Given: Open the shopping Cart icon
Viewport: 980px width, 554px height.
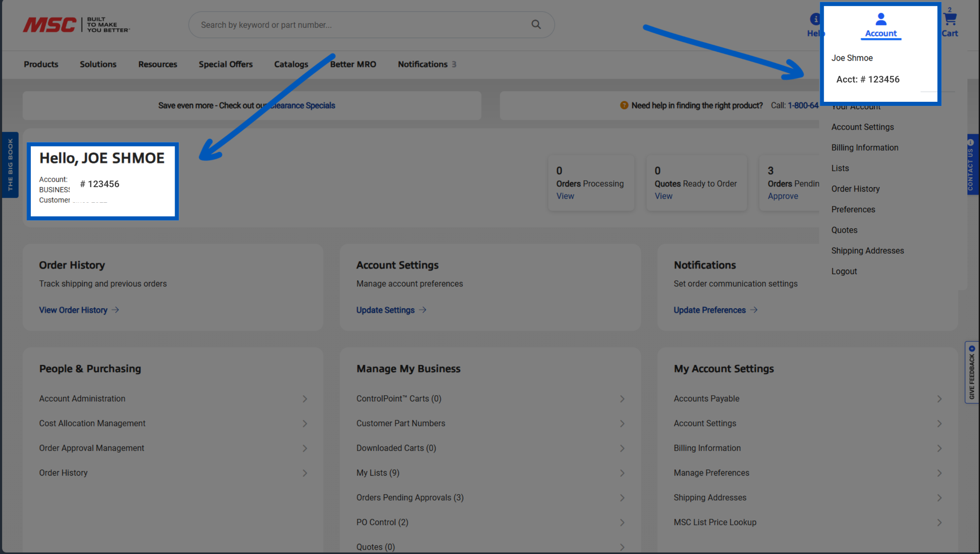Looking at the screenshot, I should tap(950, 19).
